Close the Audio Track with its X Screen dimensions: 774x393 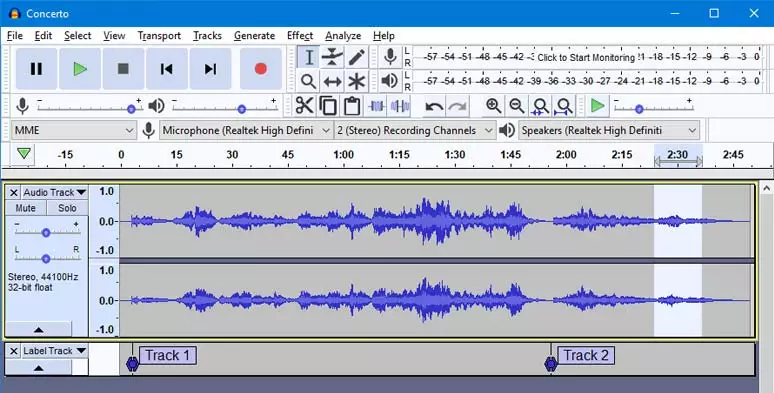(x=14, y=193)
